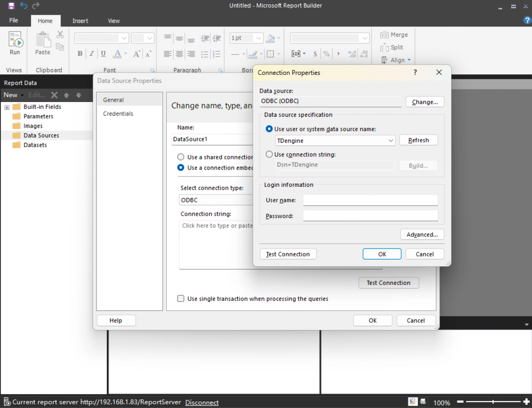This screenshot has height=408, width=532.
Task: Click the zoom slider in status bar
Action: 493,402
